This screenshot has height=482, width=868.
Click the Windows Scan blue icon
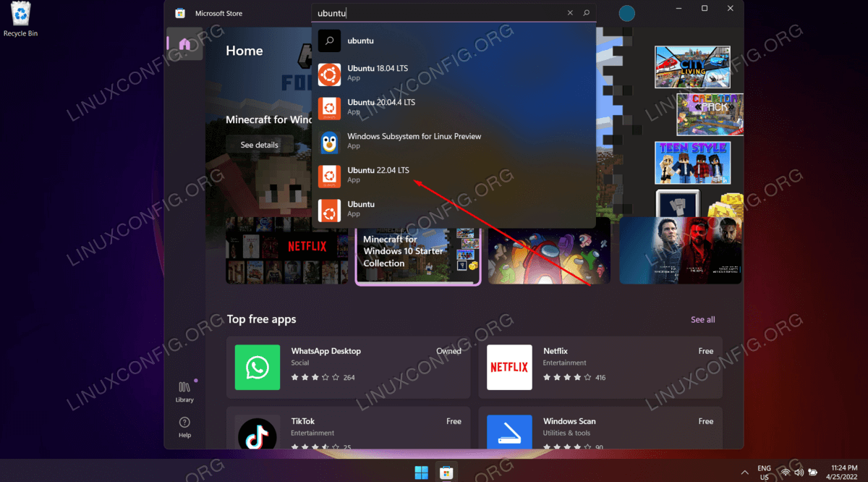509,432
